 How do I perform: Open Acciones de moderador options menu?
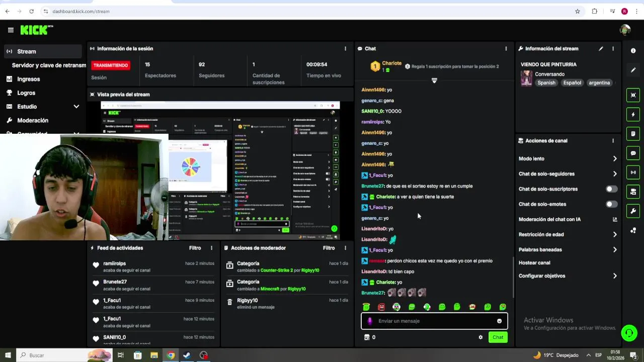coord(345,248)
